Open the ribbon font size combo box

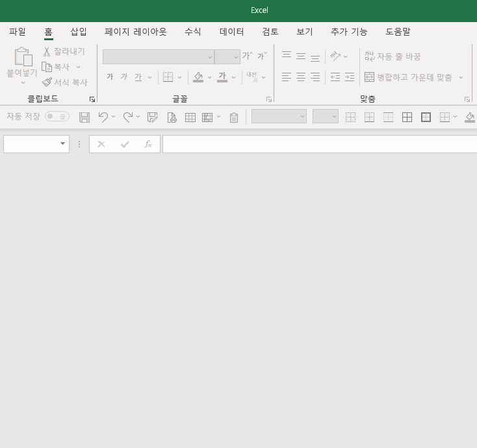coord(227,57)
